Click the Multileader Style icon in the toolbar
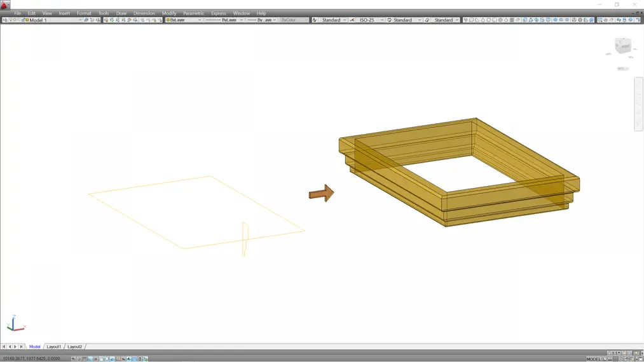 point(430,20)
